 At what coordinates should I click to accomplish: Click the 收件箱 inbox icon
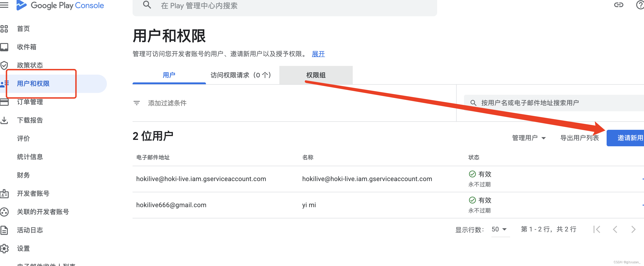point(4,47)
